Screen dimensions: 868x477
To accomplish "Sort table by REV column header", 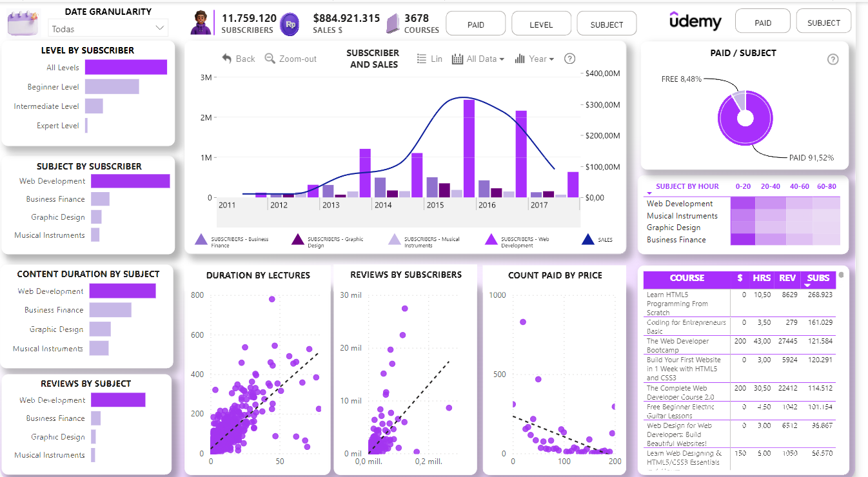I will 787,278.
